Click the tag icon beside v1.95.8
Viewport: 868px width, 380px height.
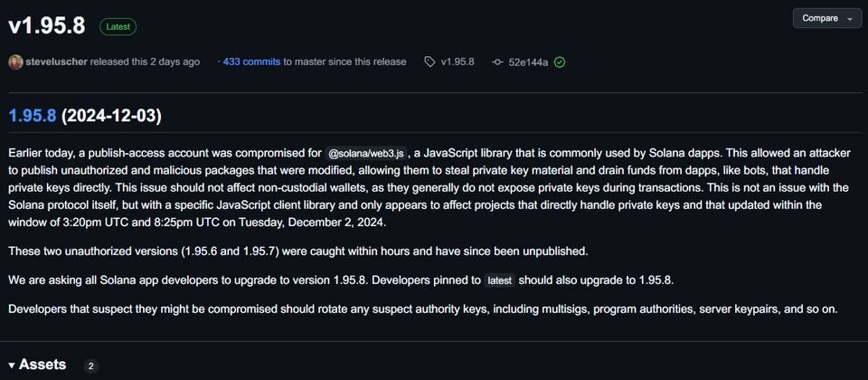429,62
